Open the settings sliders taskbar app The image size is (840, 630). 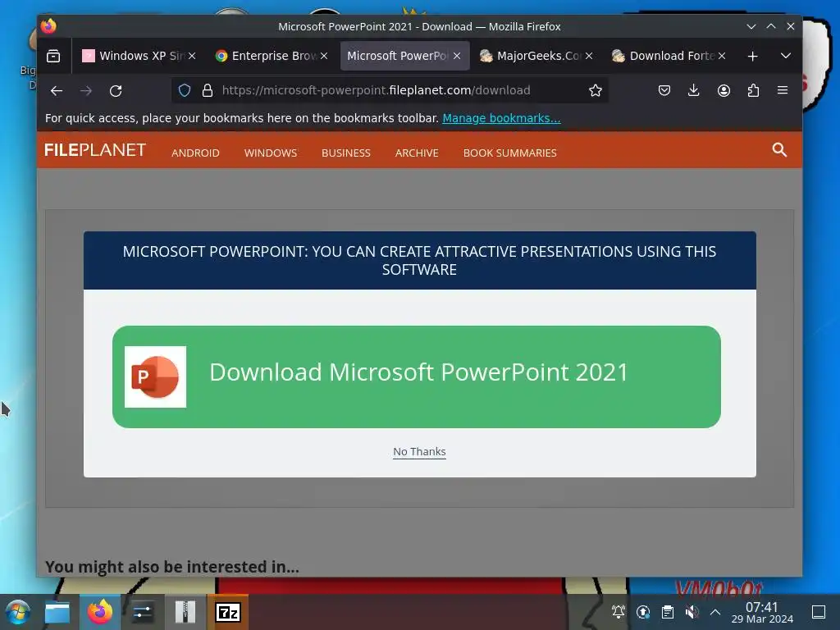[x=143, y=612]
